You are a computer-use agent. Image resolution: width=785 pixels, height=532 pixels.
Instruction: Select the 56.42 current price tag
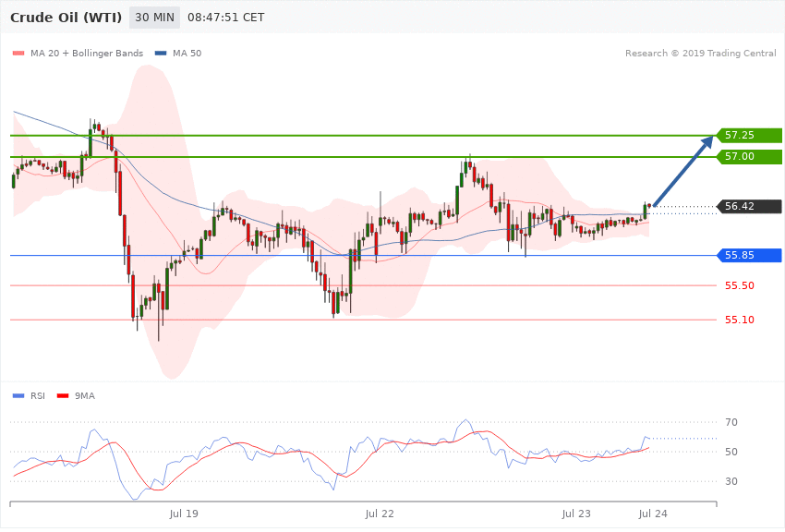click(749, 206)
